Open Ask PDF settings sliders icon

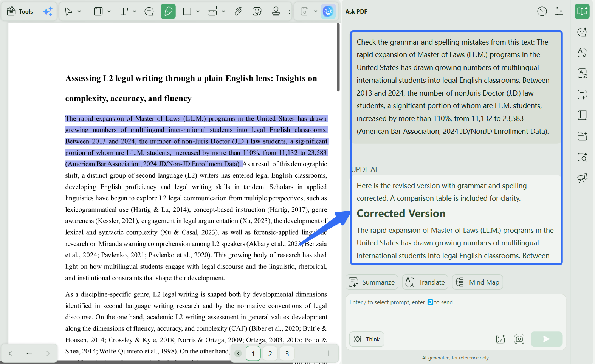tap(559, 11)
